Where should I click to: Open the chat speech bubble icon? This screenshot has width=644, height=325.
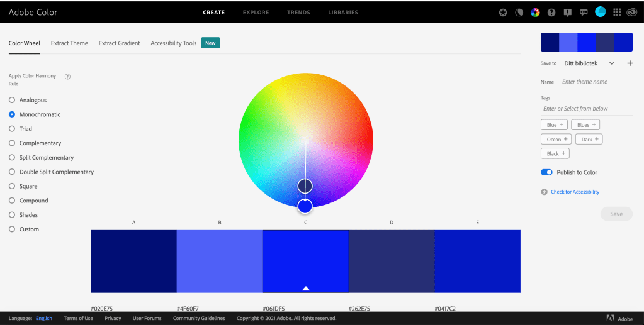click(x=584, y=12)
